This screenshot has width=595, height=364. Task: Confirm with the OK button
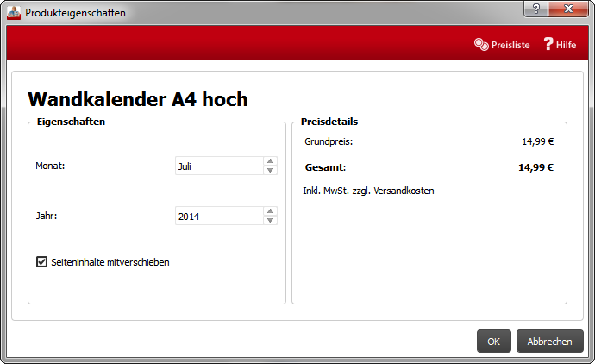click(x=494, y=342)
